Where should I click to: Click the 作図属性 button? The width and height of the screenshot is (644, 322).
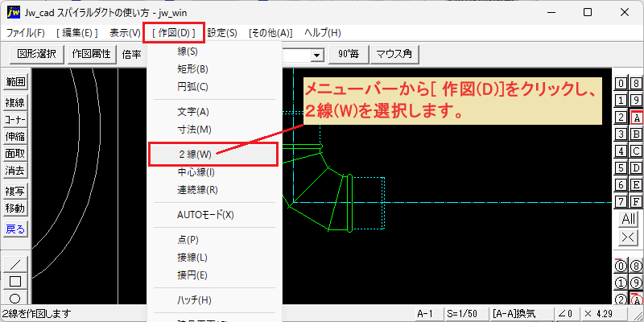[91, 55]
